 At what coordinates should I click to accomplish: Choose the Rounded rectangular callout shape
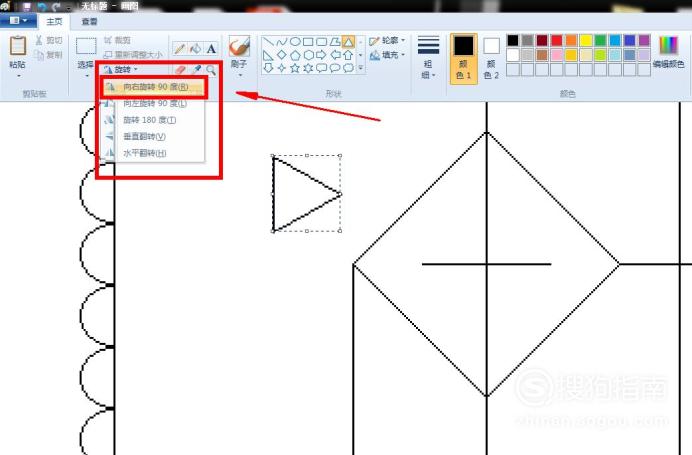coord(321,68)
